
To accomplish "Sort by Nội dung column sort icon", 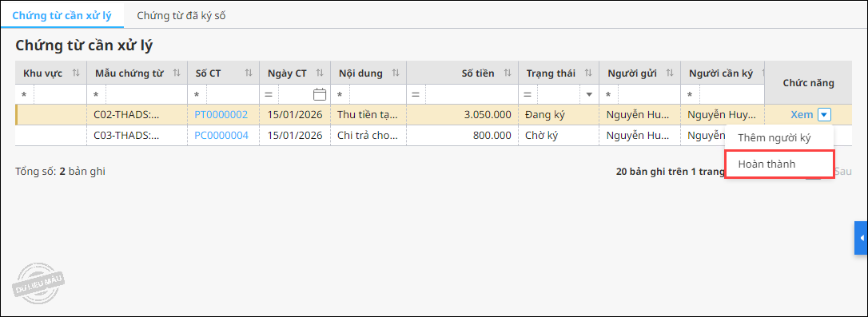I will click(x=396, y=73).
